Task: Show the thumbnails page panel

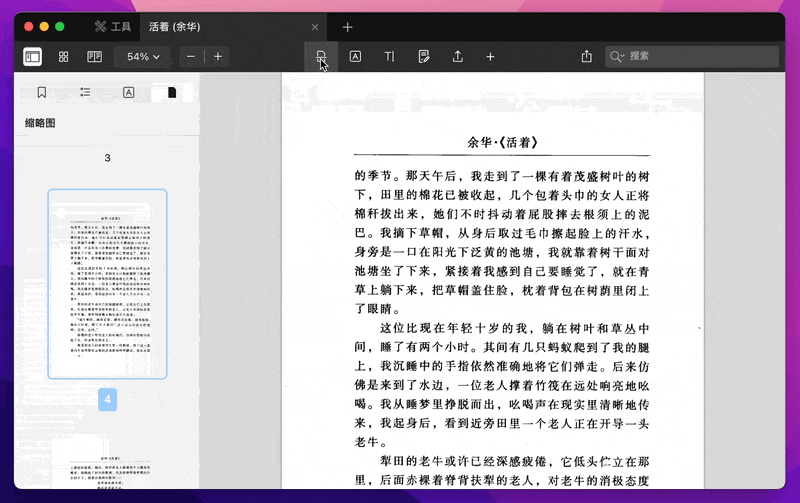Action: click(172, 92)
